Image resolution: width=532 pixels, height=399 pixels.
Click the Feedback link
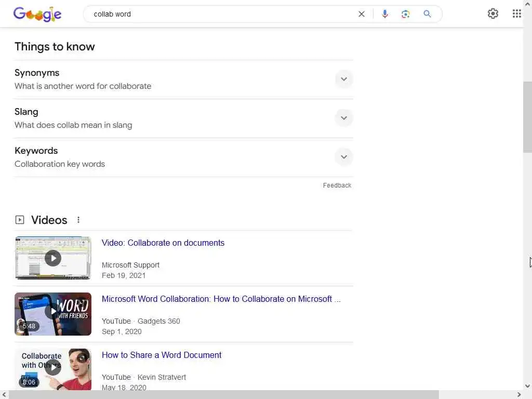337,185
